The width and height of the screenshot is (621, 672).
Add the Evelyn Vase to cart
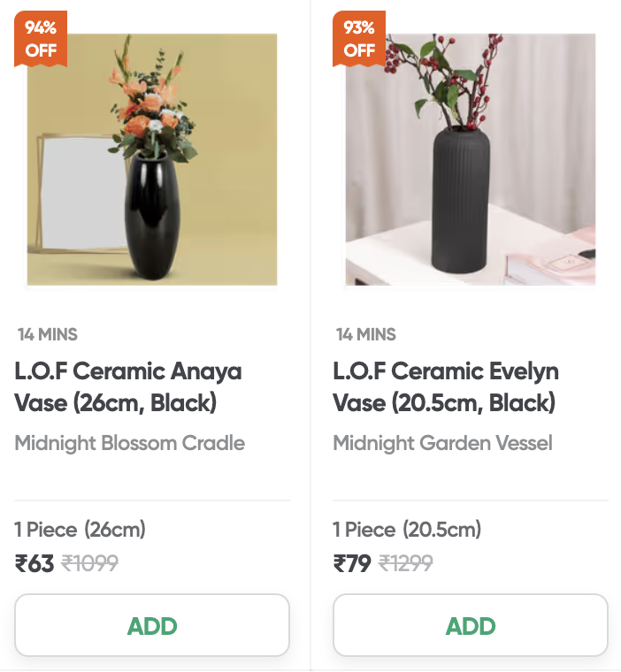(471, 625)
